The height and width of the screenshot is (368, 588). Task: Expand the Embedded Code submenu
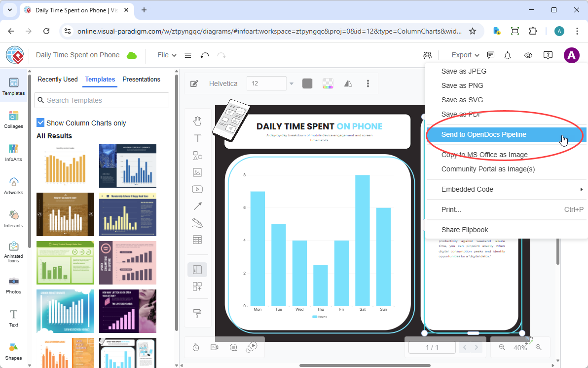click(467, 189)
